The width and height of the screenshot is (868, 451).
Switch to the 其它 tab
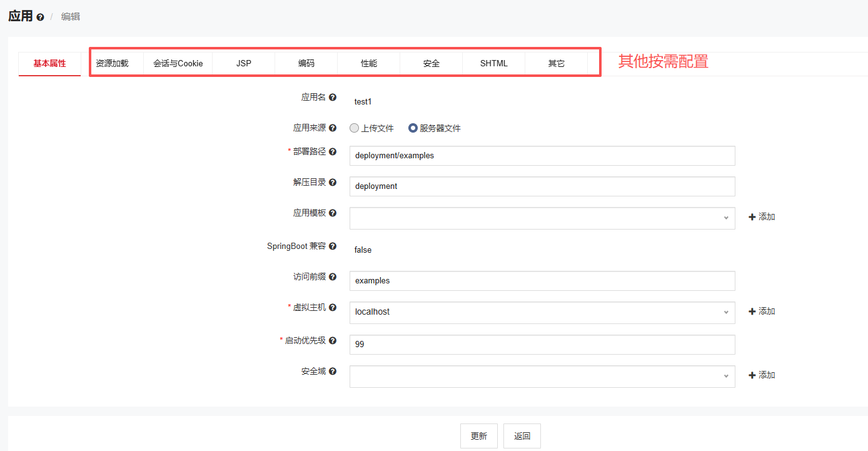pyautogui.click(x=557, y=64)
